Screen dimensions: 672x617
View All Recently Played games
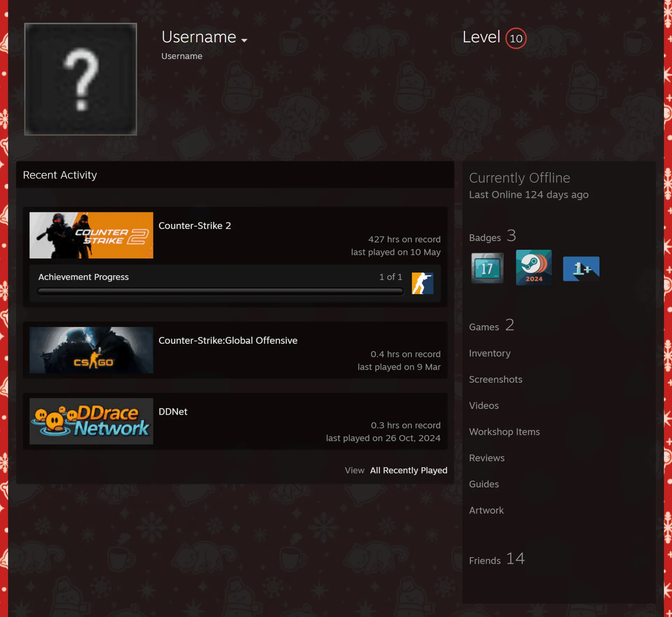(408, 470)
